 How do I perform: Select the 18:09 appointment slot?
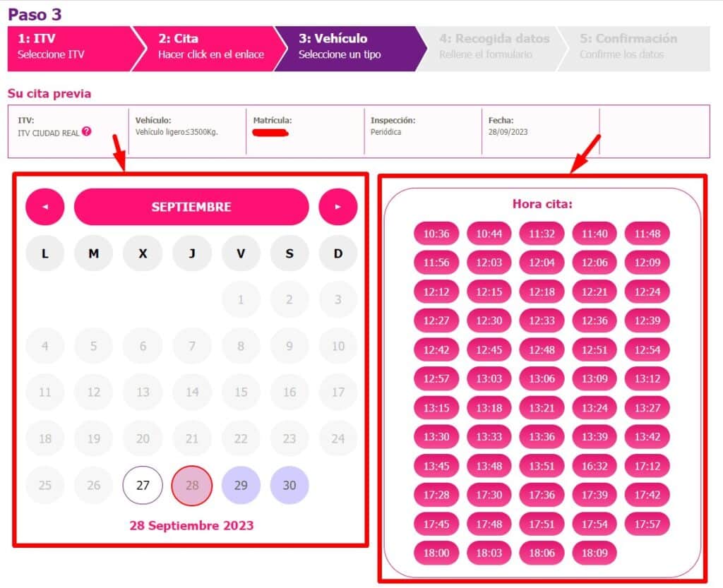pos(594,553)
